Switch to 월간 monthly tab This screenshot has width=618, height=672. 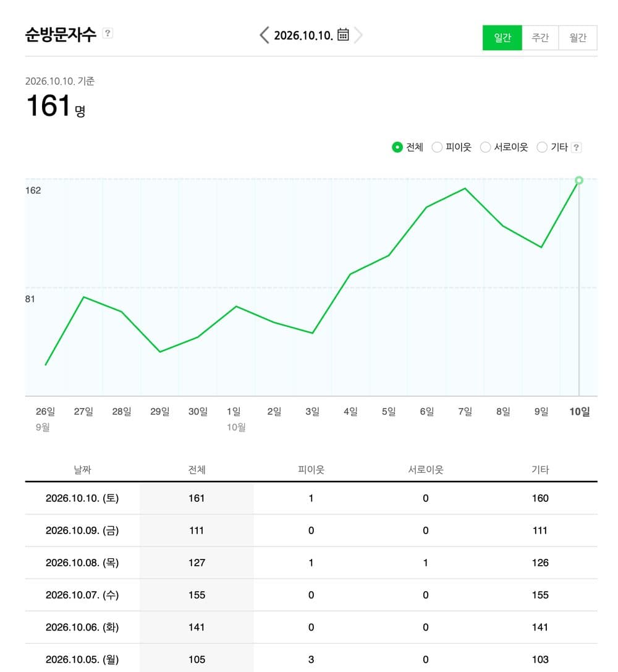point(578,38)
